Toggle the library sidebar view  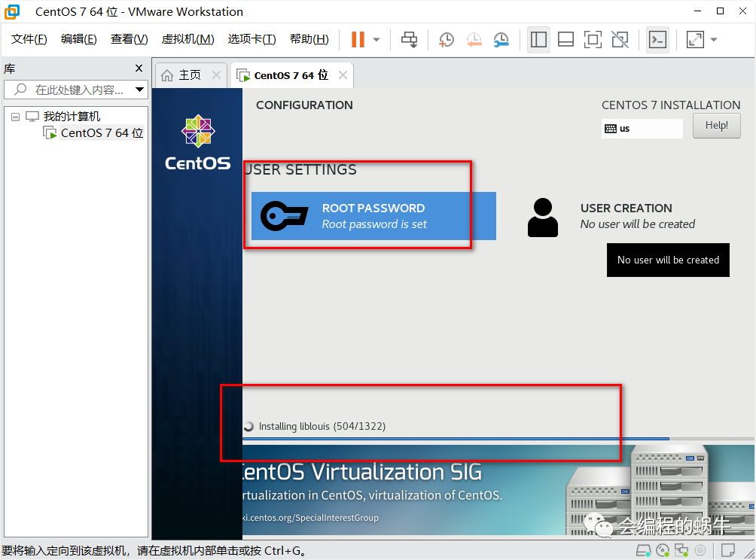click(x=538, y=40)
